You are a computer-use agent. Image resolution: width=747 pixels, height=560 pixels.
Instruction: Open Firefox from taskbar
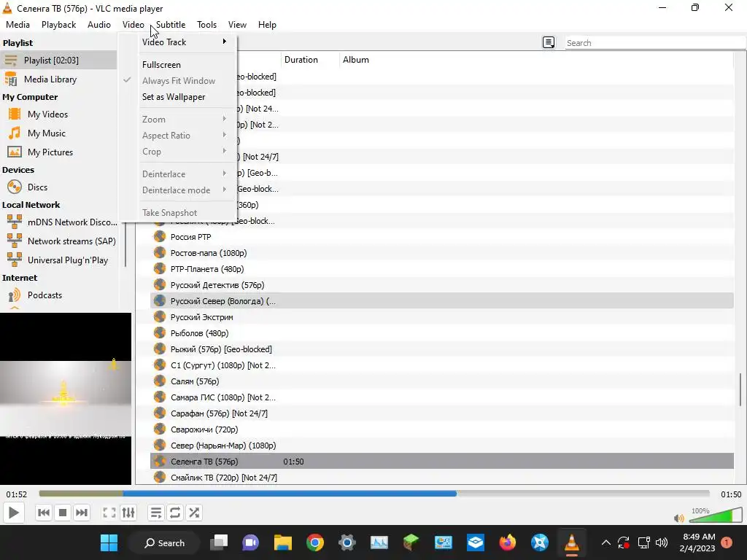pyautogui.click(x=508, y=542)
